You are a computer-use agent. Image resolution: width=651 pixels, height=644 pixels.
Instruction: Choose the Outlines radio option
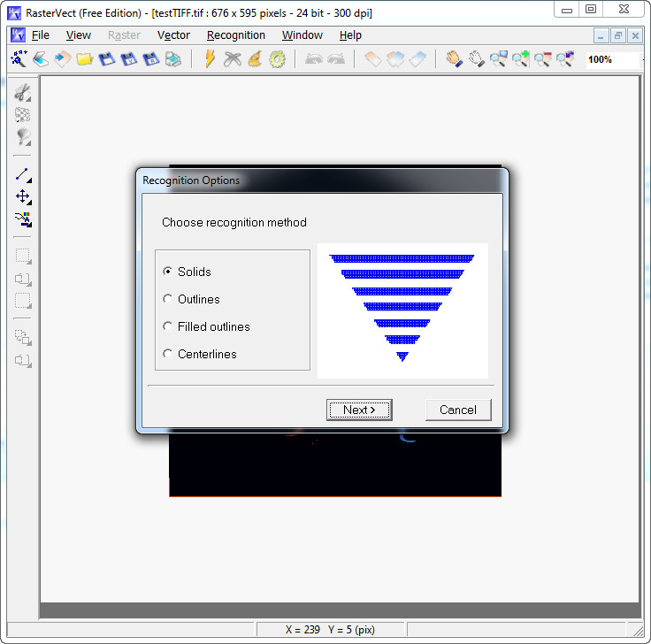coord(191,299)
